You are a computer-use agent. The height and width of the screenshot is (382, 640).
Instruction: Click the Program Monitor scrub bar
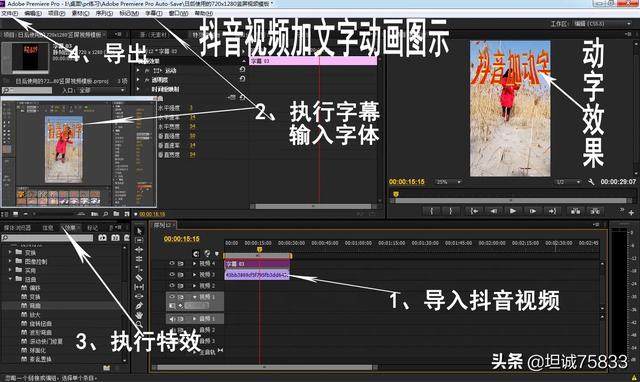point(512,200)
